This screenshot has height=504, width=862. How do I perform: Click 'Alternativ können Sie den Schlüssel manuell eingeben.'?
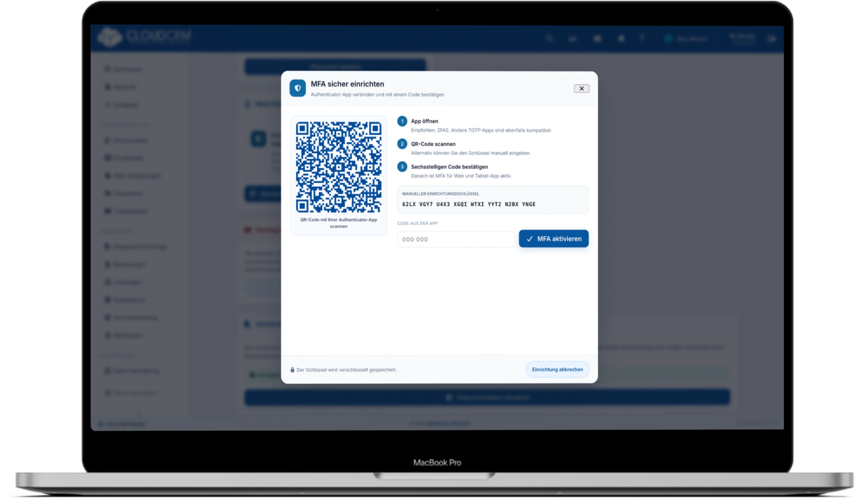[471, 153]
